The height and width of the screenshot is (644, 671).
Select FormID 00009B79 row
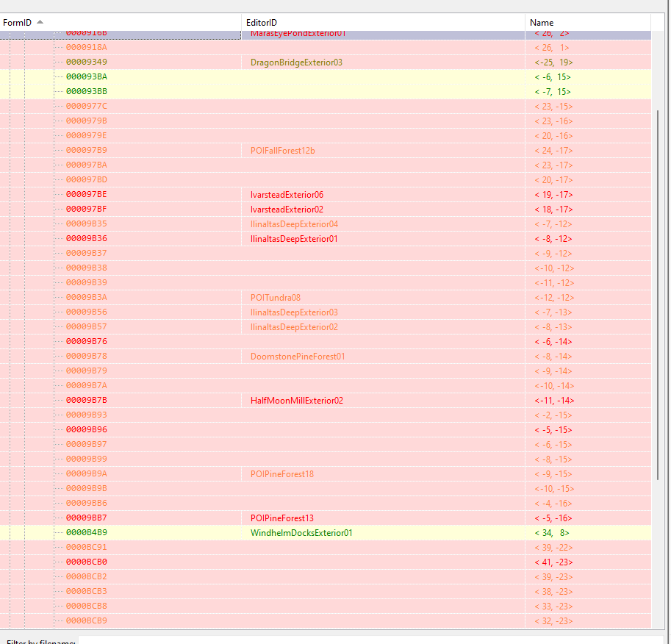tap(326, 371)
